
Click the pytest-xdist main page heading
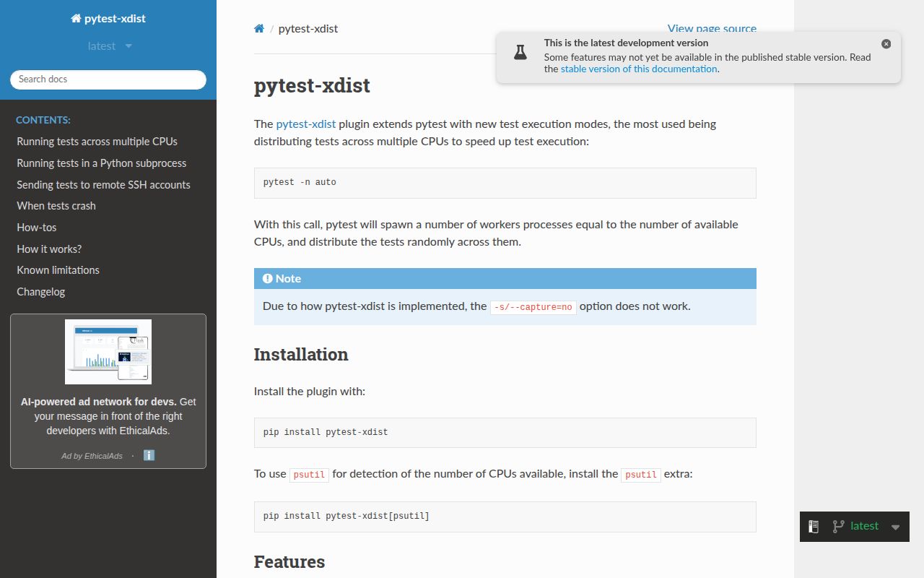312,86
